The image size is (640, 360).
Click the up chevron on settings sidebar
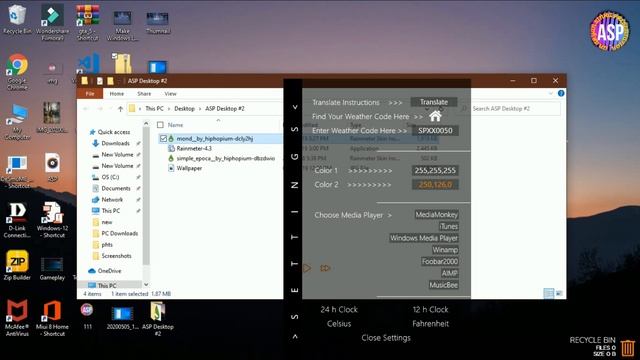[295, 337]
